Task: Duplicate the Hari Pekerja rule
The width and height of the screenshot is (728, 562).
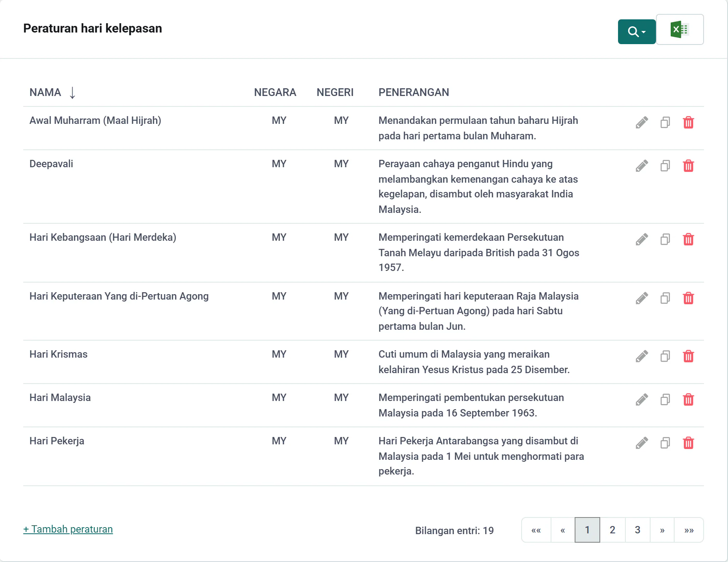Action: (665, 443)
